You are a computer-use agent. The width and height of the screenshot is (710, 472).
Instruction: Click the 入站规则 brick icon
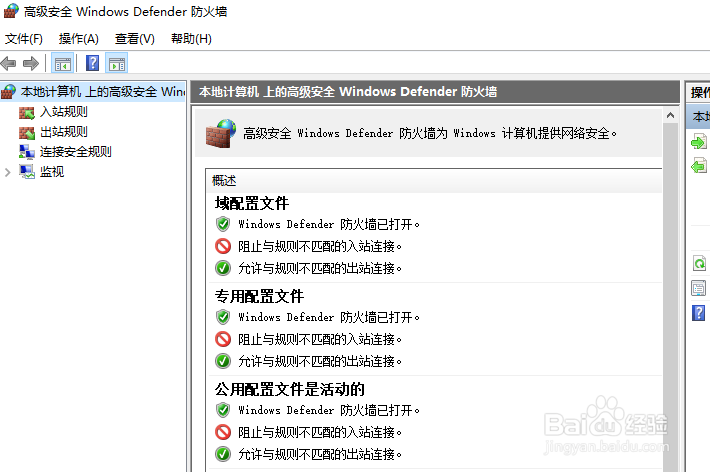(x=27, y=112)
